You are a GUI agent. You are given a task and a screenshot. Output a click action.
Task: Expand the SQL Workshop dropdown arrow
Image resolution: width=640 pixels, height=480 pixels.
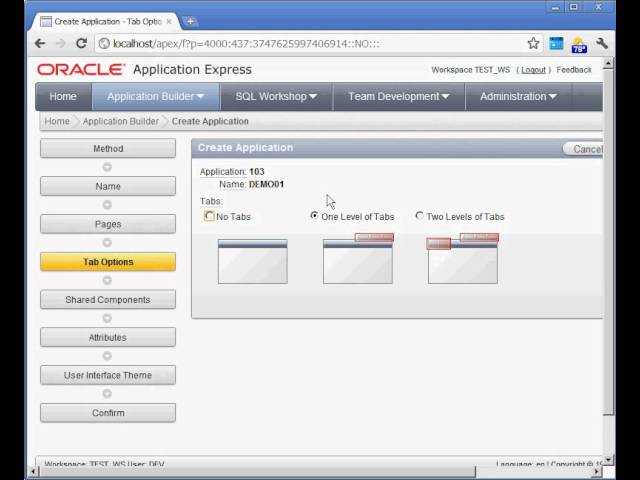[x=313, y=97]
